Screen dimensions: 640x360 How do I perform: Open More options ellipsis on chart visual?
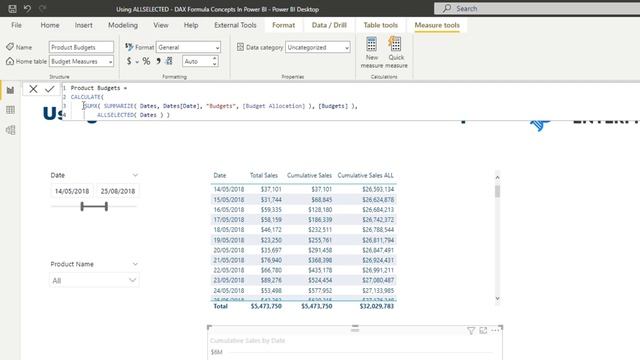pos(495,331)
